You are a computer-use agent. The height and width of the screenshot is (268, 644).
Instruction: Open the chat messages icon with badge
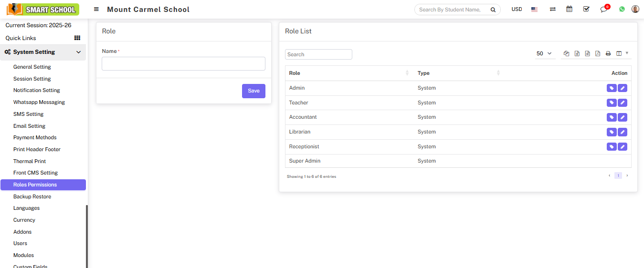tap(604, 9)
